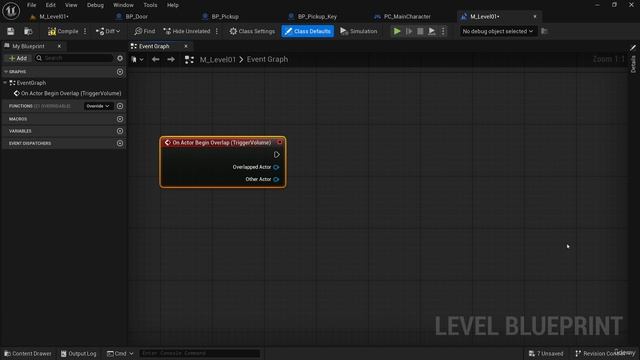Image resolution: width=640 pixels, height=360 pixels.
Task: Add new item in My Blueprint
Action: pos(17,58)
